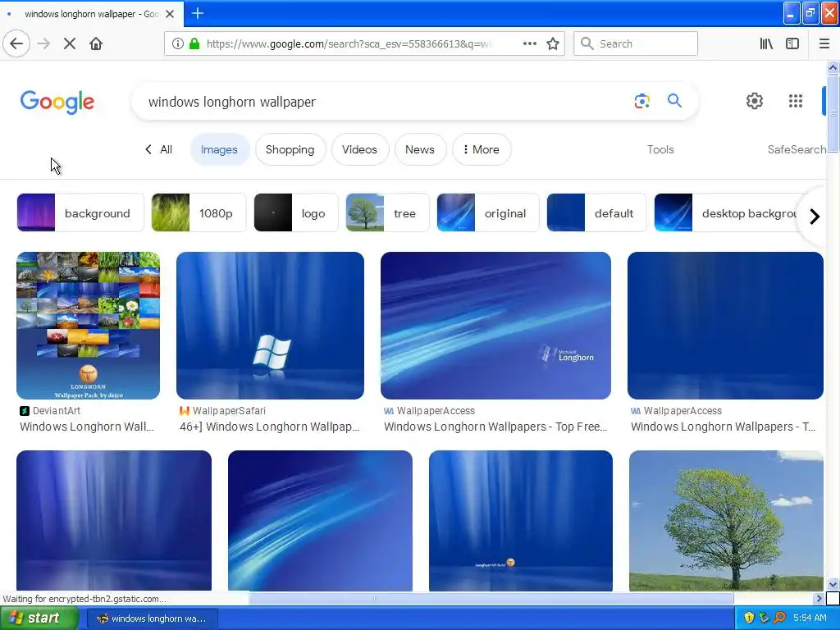The width and height of the screenshot is (840, 630).
Task: Click the vertical scrollbar down arrow
Action: tap(833, 584)
